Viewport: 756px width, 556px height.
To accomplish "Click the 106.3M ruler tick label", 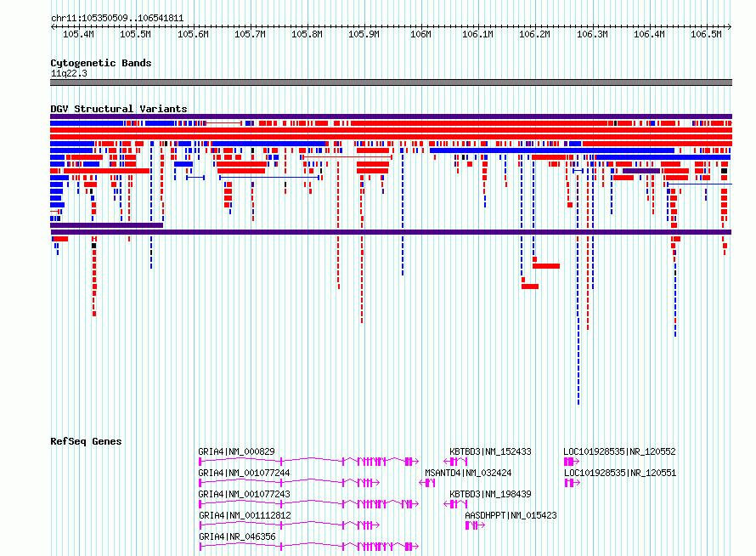I will (x=592, y=34).
